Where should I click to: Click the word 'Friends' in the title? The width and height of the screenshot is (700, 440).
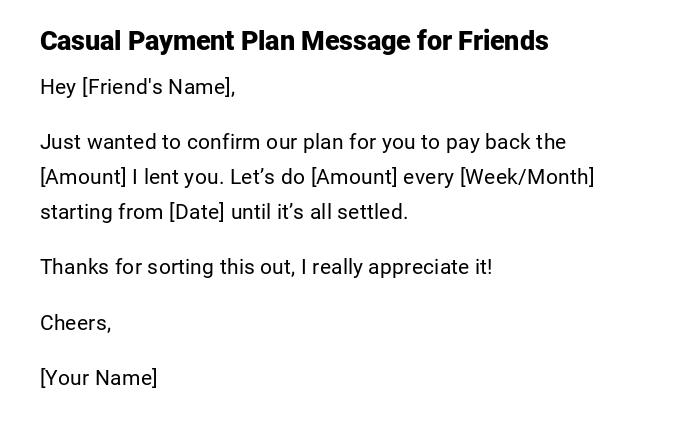pyautogui.click(x=503, y=41)
